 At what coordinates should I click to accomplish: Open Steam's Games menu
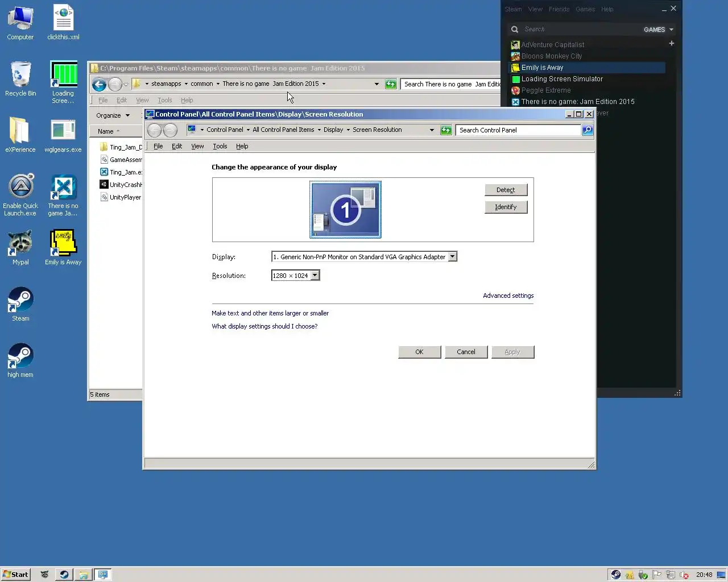(x=585, y=9)
